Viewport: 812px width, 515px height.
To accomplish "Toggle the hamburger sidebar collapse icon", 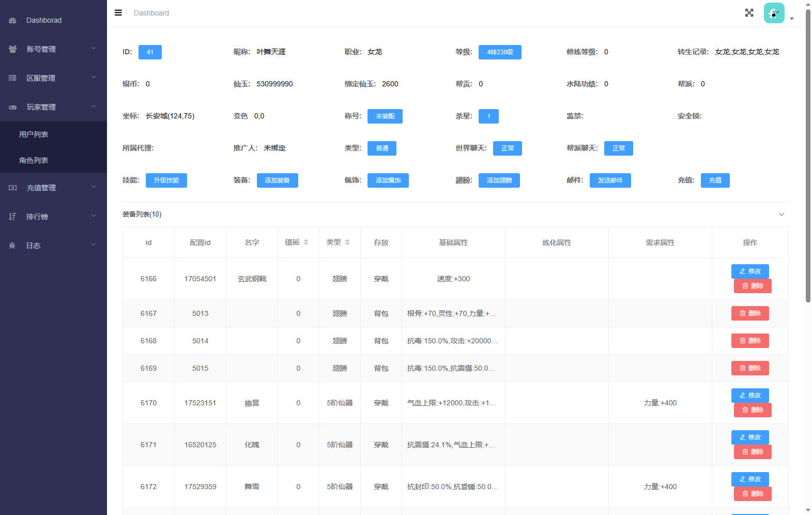I will click(118, 13).
